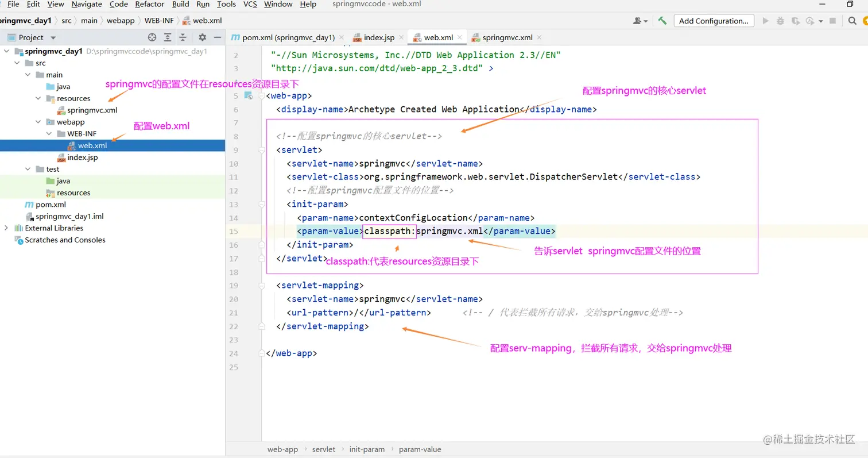Viewport: 868px width, 458px height.
Task: Click fold marker at servlet line
Action: (262, 150)
